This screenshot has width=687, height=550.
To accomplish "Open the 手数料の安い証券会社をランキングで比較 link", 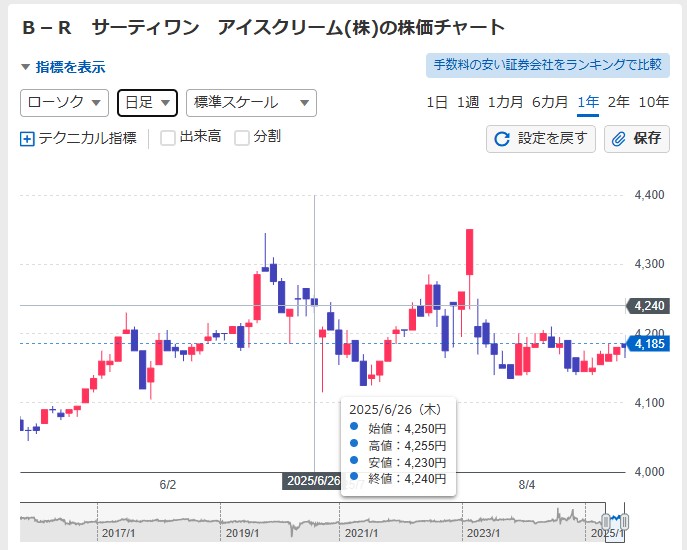I will tap(548, 65).
